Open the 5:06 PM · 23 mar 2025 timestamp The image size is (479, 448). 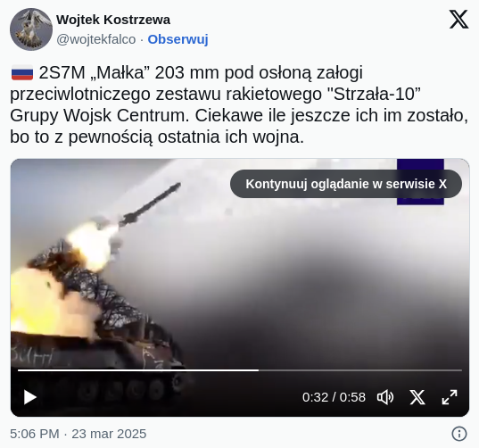78,434
